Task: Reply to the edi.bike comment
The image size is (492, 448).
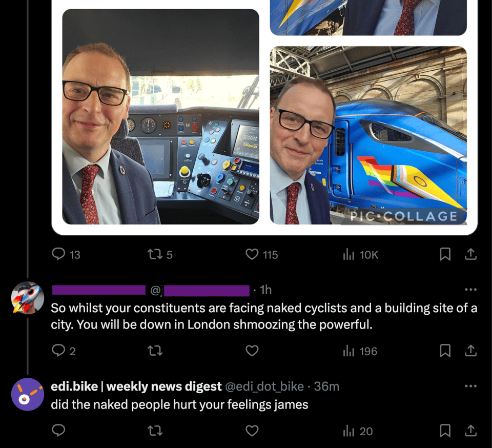Action: [59, 431]
